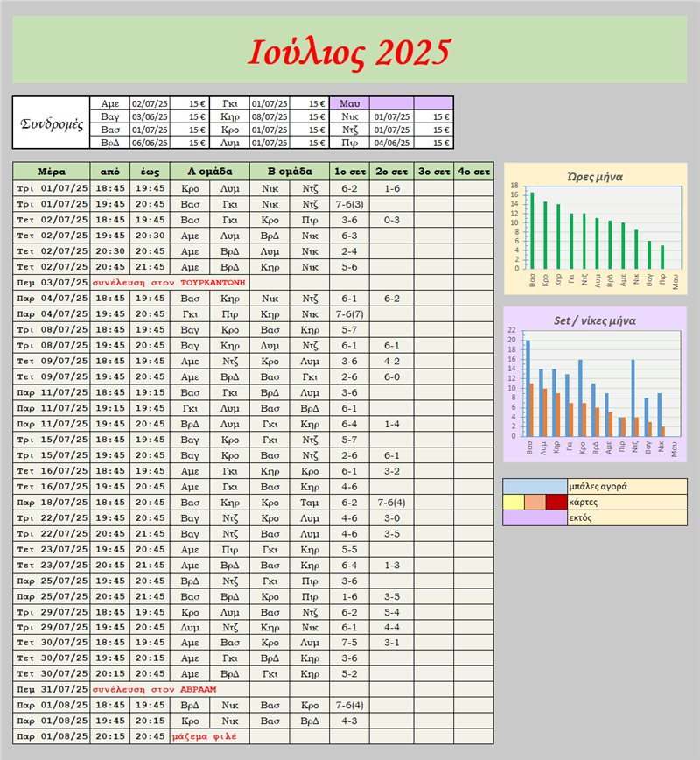Click the "1ο σετ" column header

pos(349,172)
